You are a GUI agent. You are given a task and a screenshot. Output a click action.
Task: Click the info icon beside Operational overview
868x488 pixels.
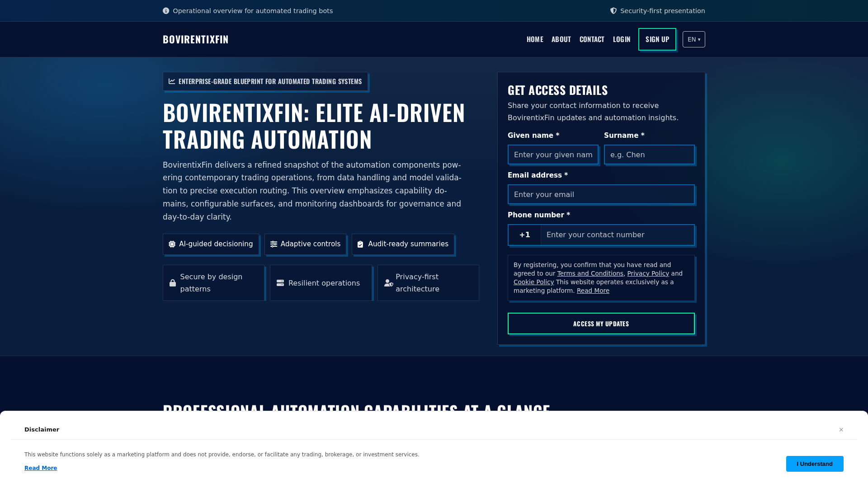166,11
